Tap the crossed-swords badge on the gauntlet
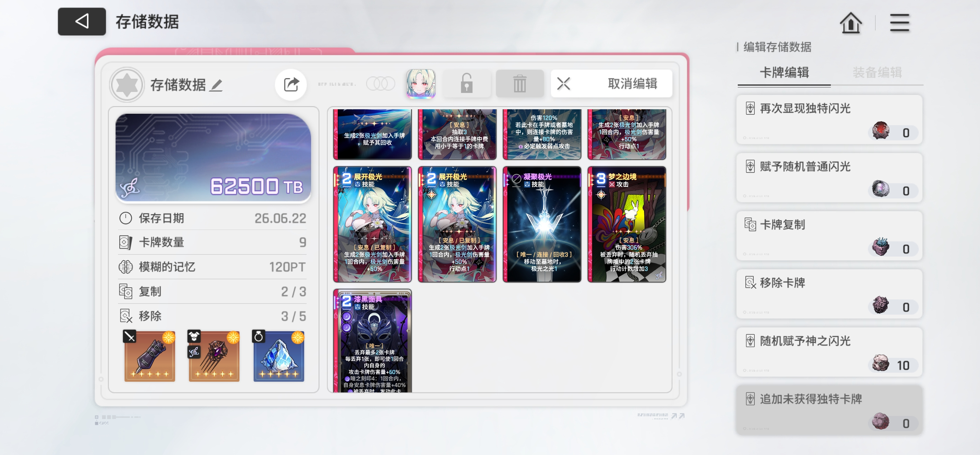 pyautogui.click(x=129, y=336)
